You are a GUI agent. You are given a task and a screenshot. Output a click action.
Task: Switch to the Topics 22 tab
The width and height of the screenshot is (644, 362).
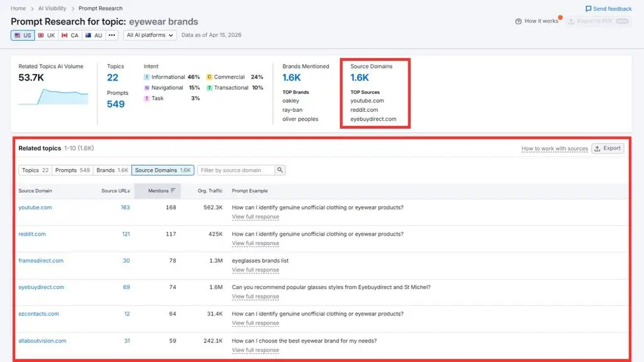click(x=35, y=170)
